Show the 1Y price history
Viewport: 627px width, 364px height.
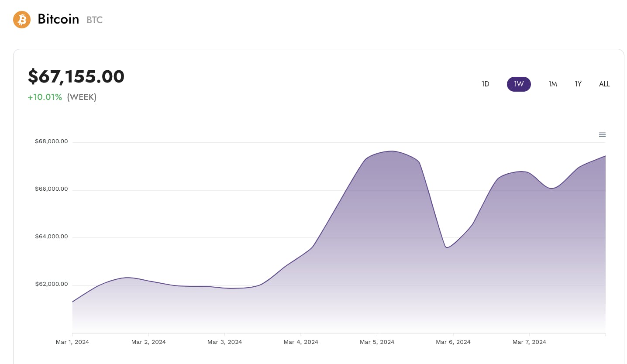pos(578,84)
